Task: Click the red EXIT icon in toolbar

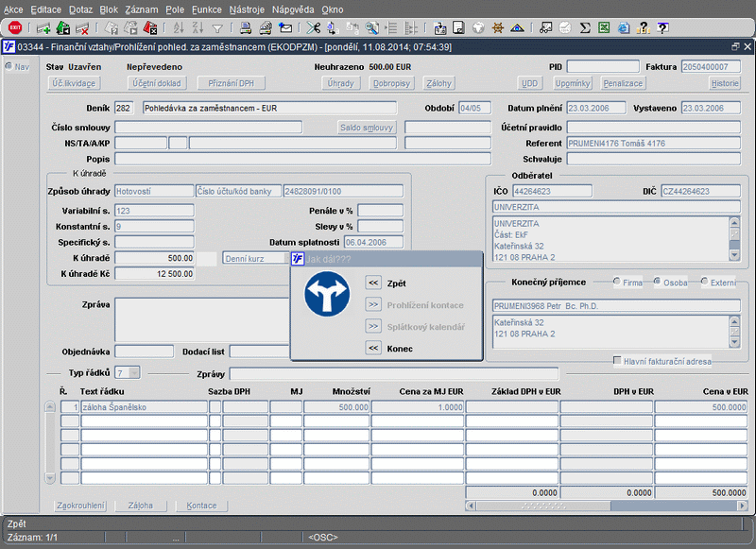Action: pos(15,28)
